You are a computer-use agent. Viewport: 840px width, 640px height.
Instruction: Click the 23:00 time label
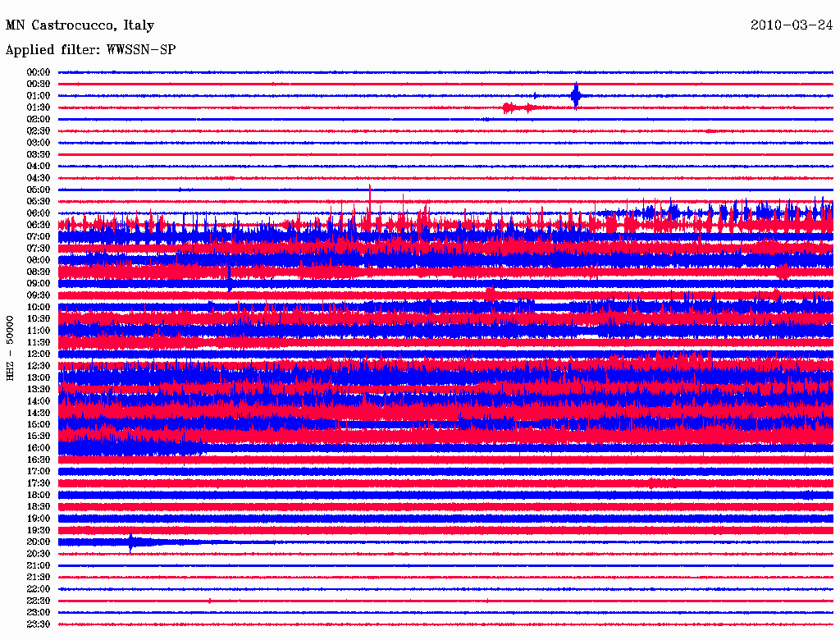(x=39, y=613)
